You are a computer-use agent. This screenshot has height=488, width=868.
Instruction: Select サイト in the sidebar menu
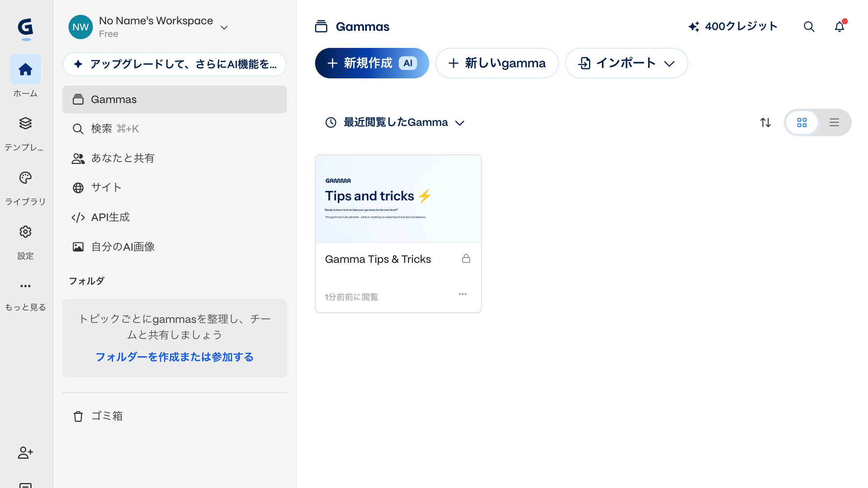106,188
